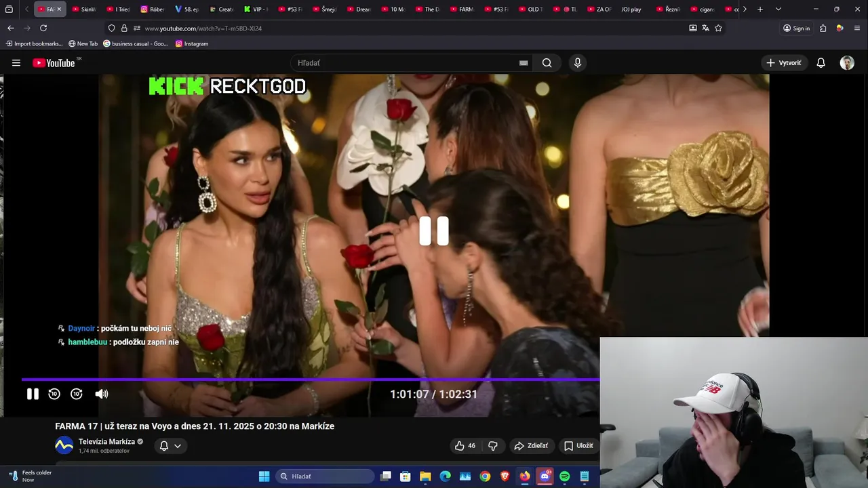The image size is (868, 488).
Task: Open the Feels colder weather widget
Action: click(x=31, y=476)
